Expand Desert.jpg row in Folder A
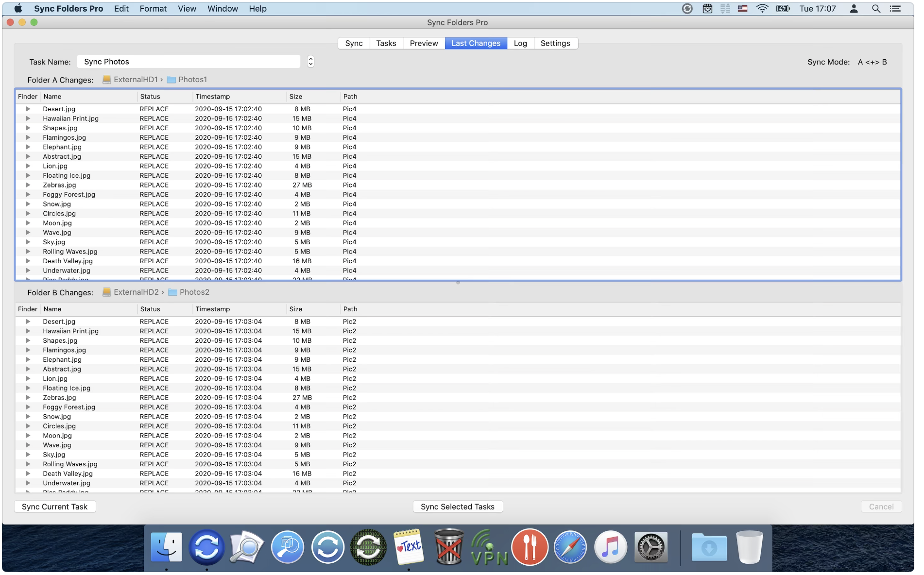 [28, 109]
